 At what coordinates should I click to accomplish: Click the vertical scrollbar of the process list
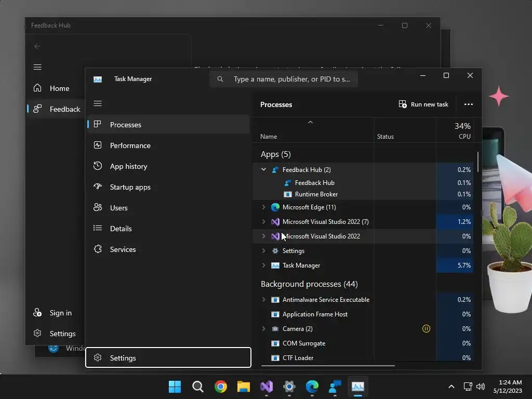tap(478, 162)
